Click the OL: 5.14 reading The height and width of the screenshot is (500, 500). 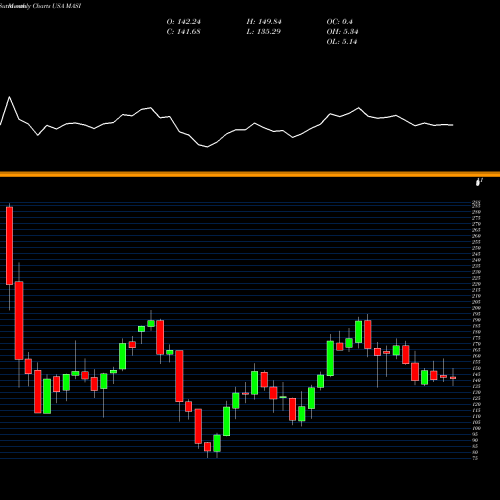[342, 42]
